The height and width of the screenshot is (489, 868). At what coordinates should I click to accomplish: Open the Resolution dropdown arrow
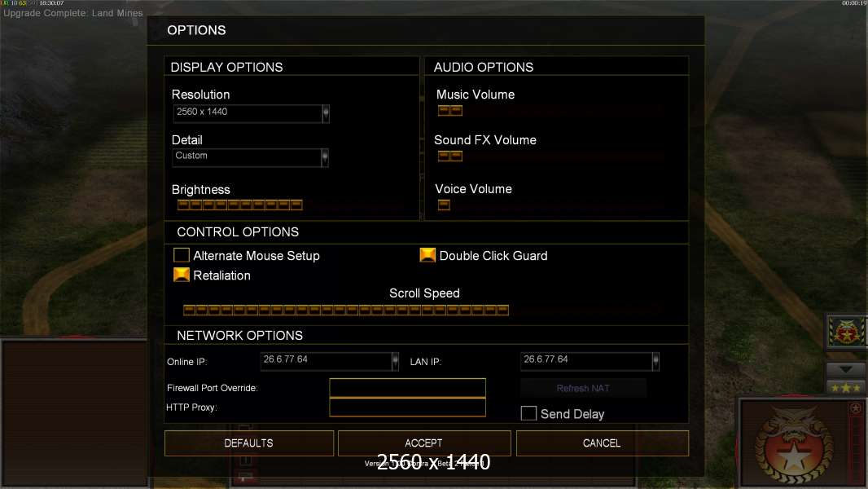326,113
